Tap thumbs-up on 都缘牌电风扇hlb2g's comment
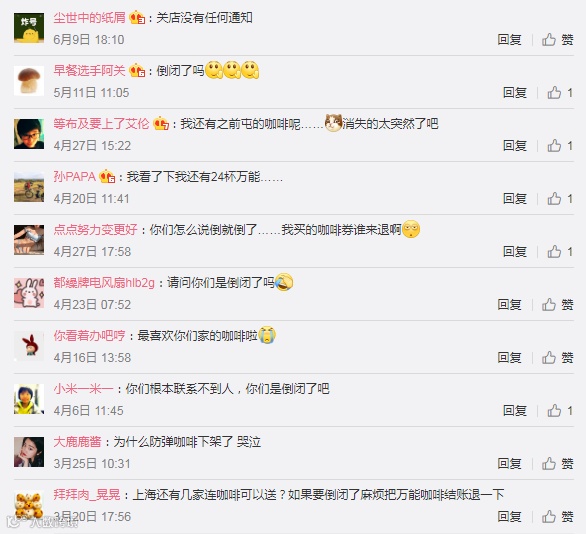Viewport: 586px width, 534px height. [557, 305]
